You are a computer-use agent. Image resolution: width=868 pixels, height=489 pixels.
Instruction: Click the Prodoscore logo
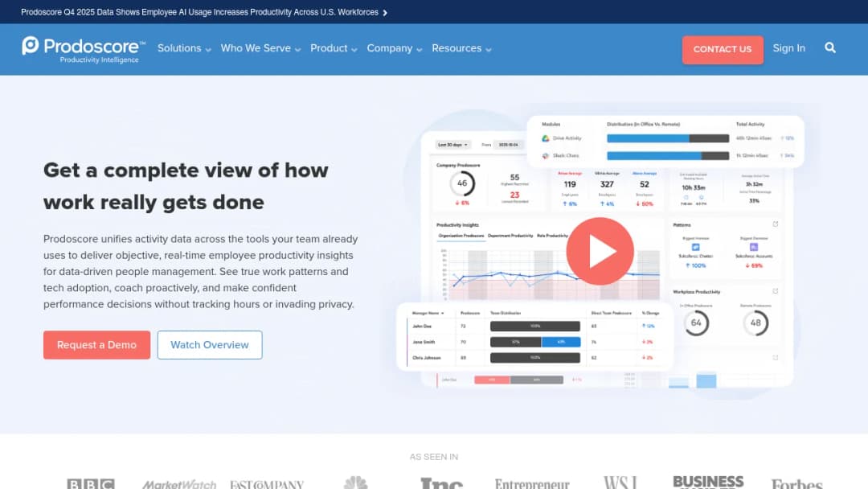tap(84, 50)
